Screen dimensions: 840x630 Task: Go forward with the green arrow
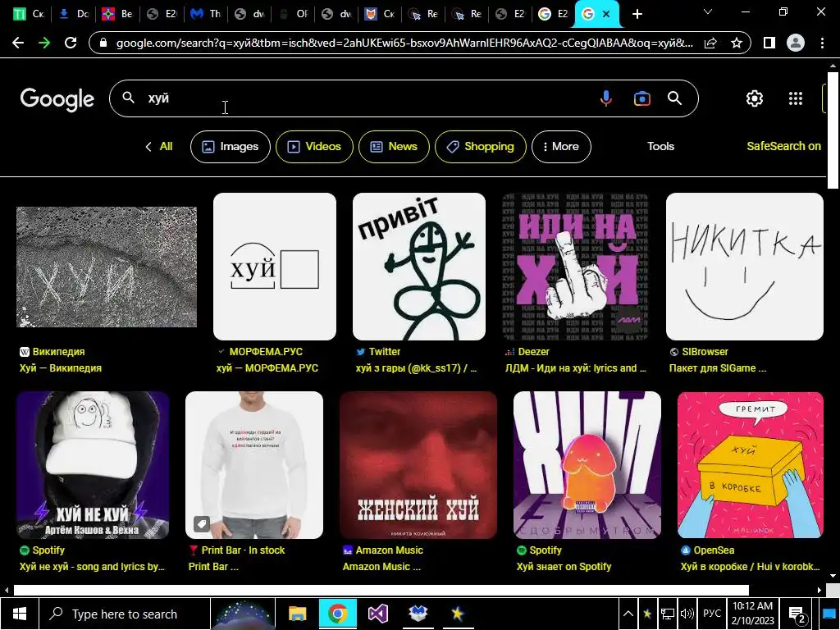(x=44, y=43)
